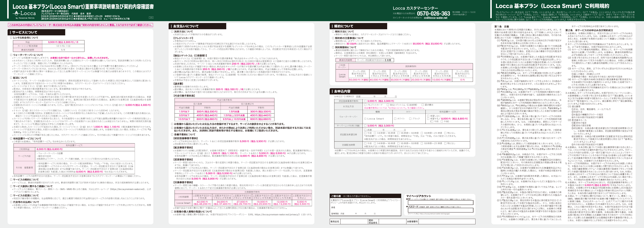Check the クレジットカード payment method box
The image size is (644, 228).
tap(365, 105)
